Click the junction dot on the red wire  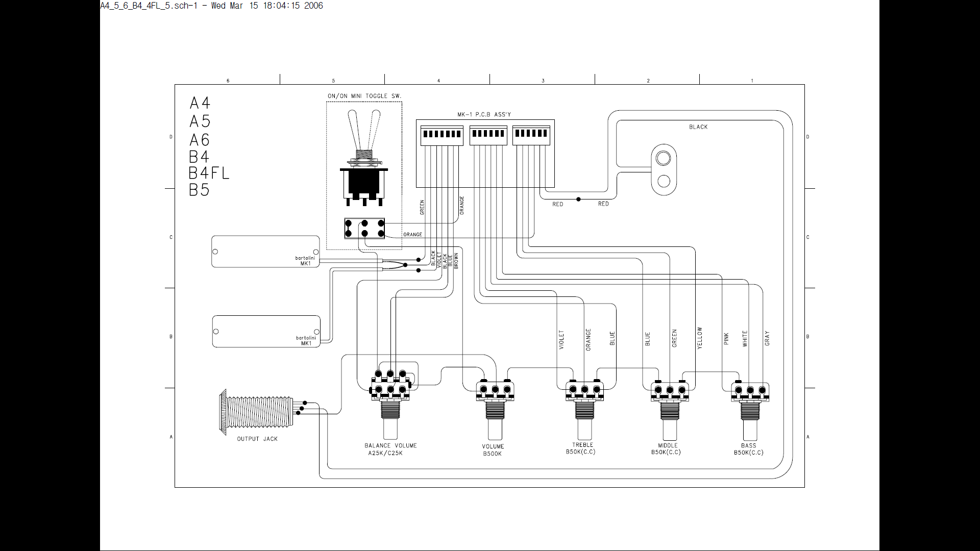point(578,199)
